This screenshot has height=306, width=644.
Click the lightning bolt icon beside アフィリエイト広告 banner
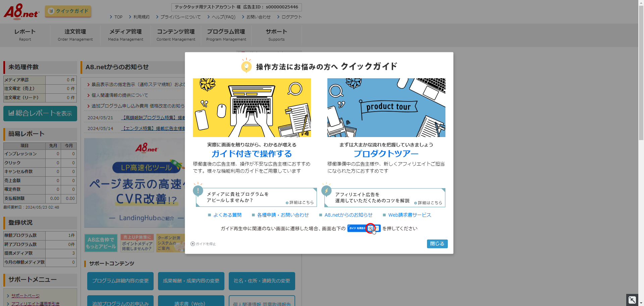[326, 190]
